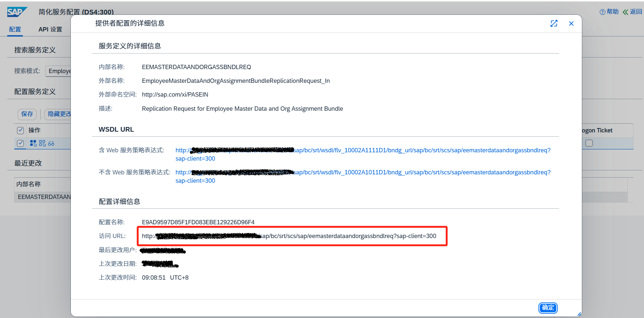
Task: Click the SAP logo
Action: pyautogui.click(x=17, y=12)
